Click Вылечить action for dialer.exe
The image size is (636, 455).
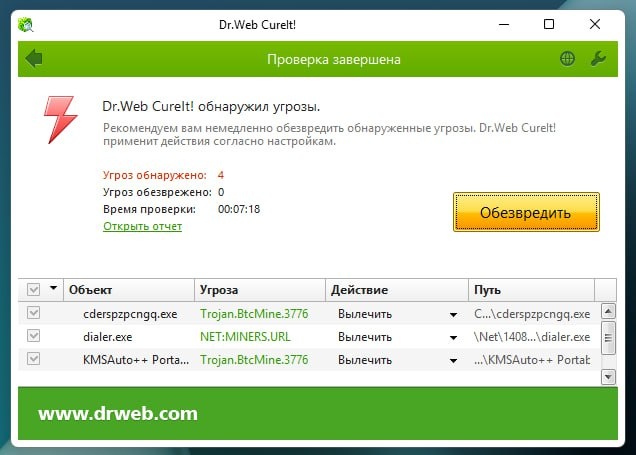[365, 337]
